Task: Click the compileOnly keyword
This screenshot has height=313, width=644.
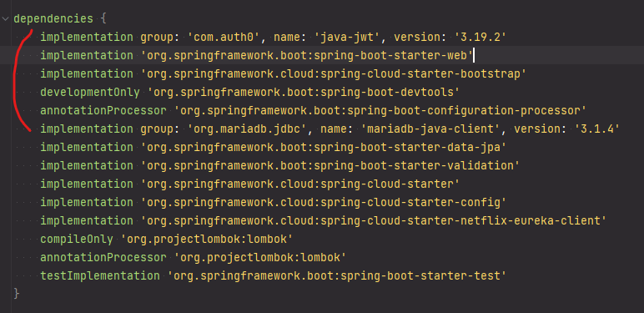Action: [x=77, y=239]
